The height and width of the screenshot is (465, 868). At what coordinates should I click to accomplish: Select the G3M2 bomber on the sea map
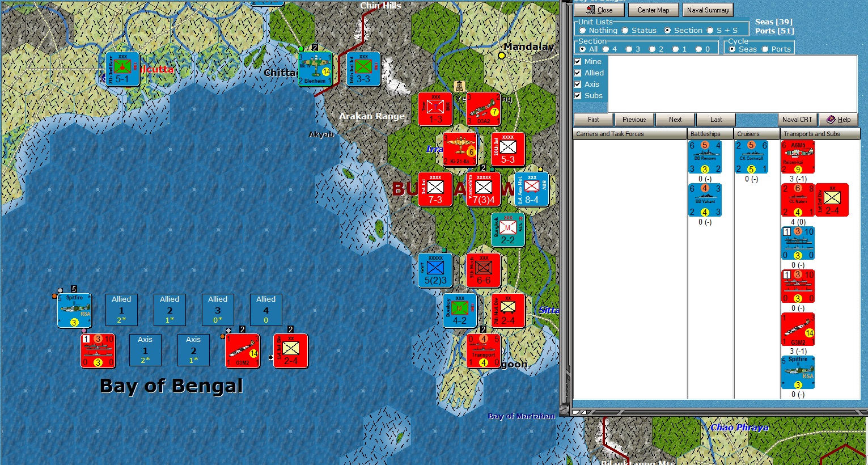243,350
